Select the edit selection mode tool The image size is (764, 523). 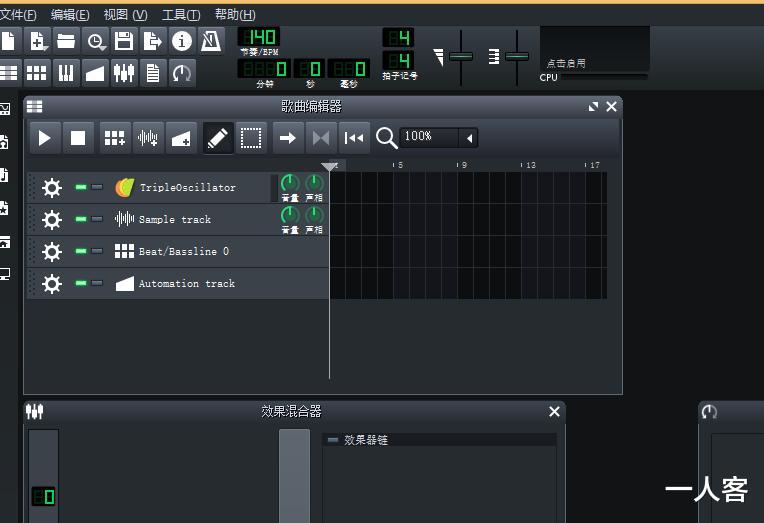pyautogui.click(x=251, y=138)
